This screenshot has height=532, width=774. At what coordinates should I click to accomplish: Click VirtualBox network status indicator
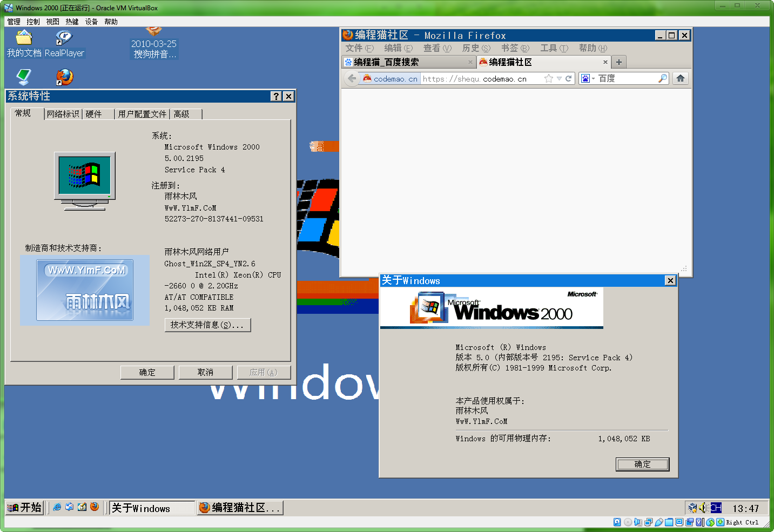pyautogui.click(x=648, y=522)
